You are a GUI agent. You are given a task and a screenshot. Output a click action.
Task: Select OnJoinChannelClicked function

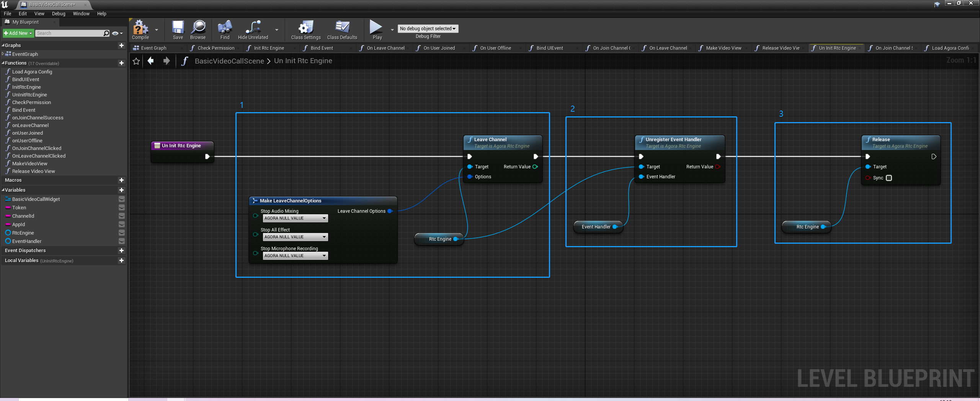click(37, 148)
